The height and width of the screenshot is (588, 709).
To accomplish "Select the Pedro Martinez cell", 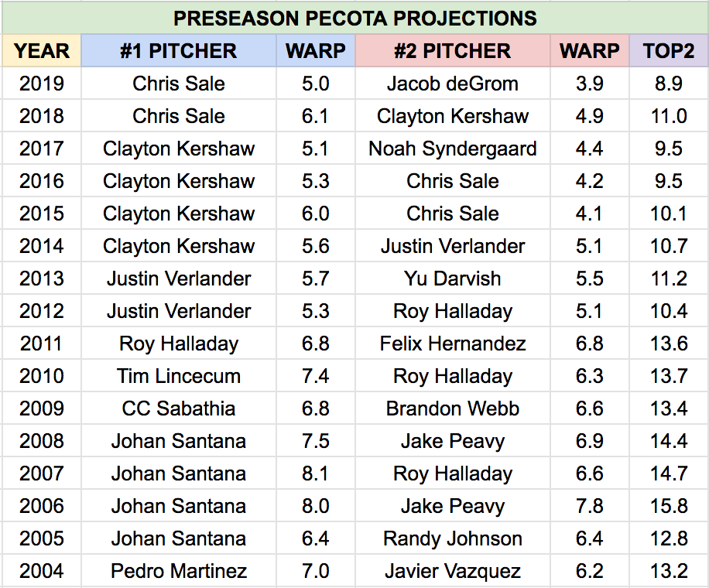I will click(179, 571).
